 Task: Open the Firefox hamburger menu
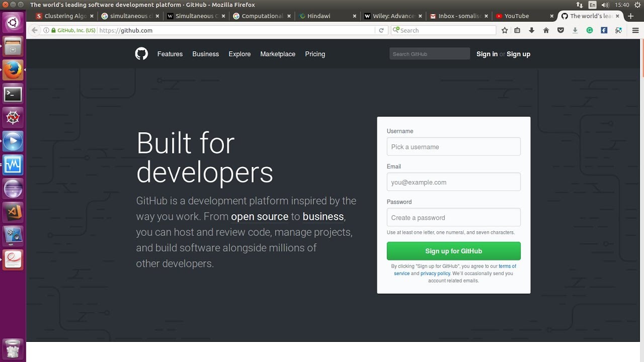coord(635,30)
